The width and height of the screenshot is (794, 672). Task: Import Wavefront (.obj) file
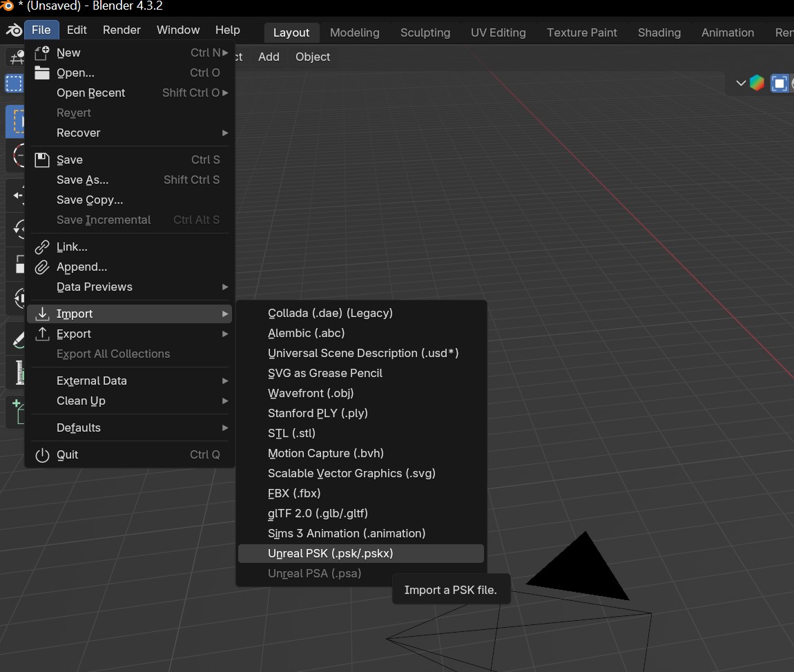[x=361, y=393]
